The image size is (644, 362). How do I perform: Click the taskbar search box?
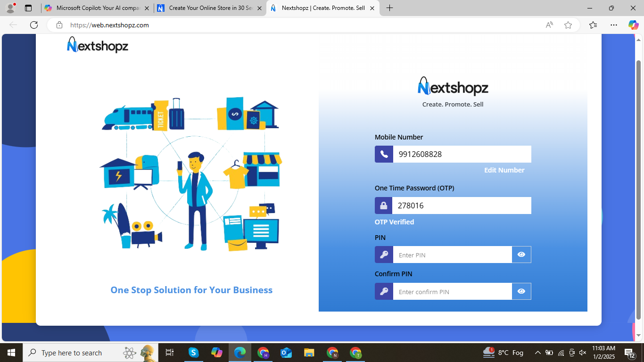tap(90, 353)
